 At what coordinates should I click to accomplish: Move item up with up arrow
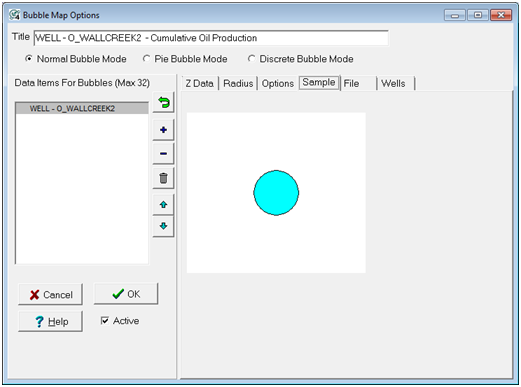163,205
